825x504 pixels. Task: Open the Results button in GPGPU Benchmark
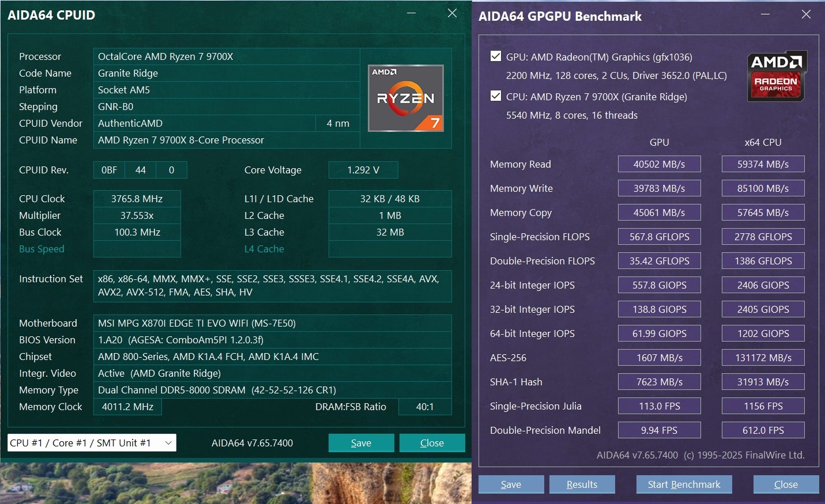pos(582,484)
